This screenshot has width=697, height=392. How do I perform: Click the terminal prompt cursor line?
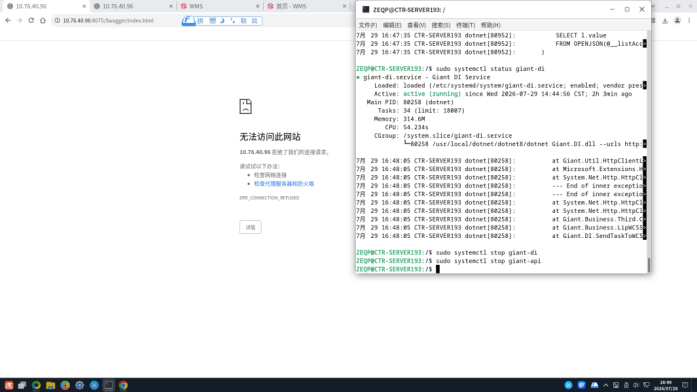coord(438,269)
